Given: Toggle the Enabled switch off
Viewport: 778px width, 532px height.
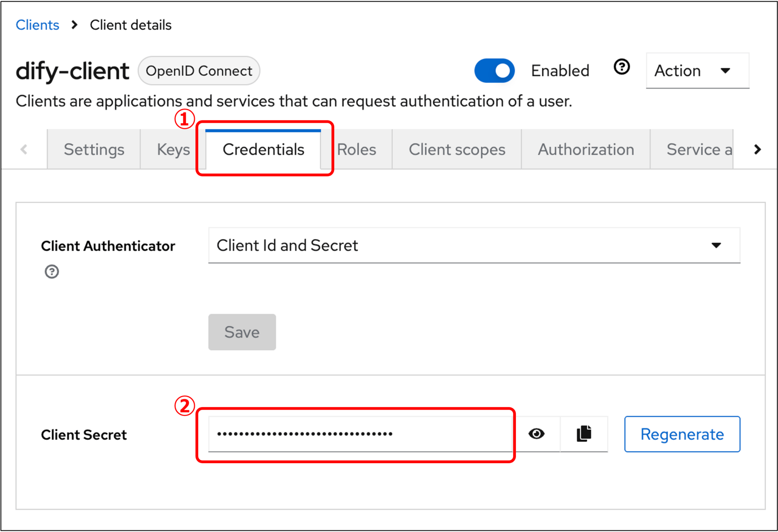Looking at the screenshot, I should [x=494, y=71].
